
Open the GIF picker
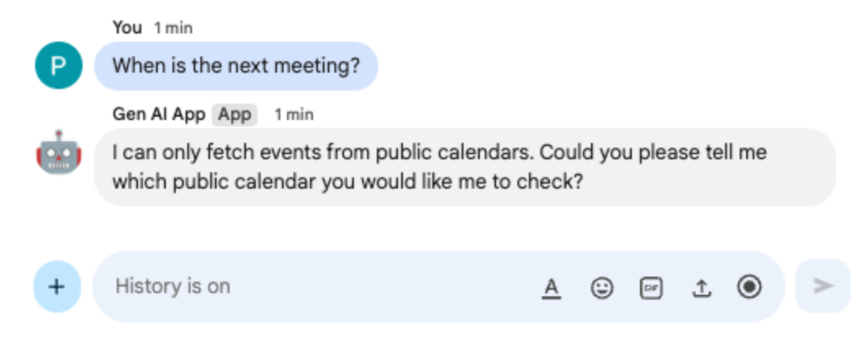pyautogui.click(x=651, y=287)
